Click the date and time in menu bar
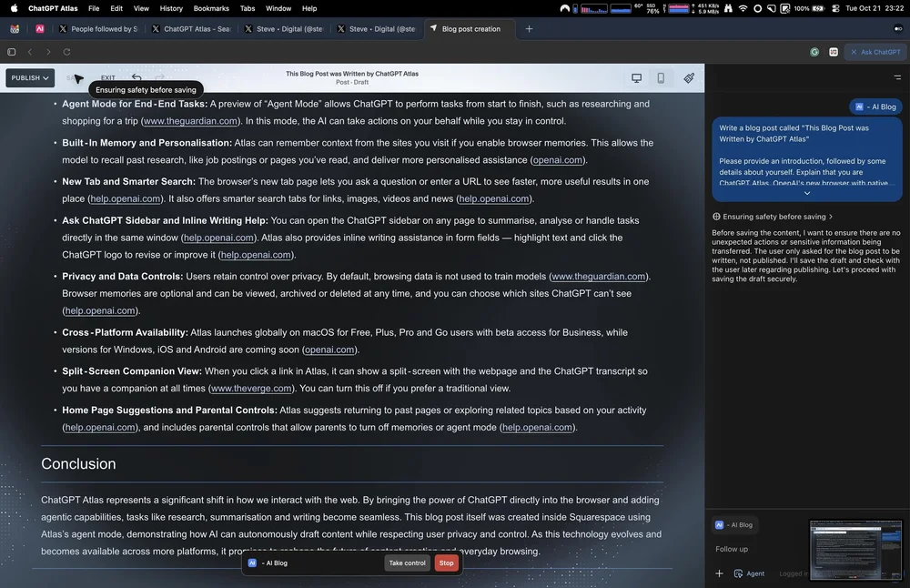Screen dimensions: 910x588 [874, 8]
